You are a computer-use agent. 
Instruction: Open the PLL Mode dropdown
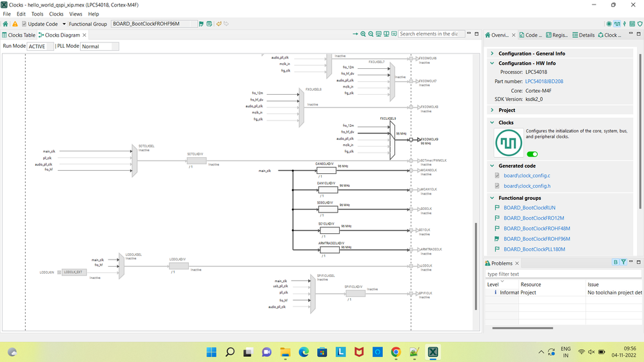pos(100,46)
